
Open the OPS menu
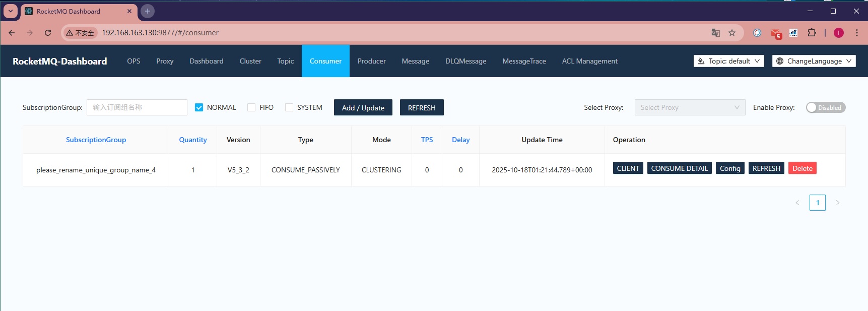point(133,61)
